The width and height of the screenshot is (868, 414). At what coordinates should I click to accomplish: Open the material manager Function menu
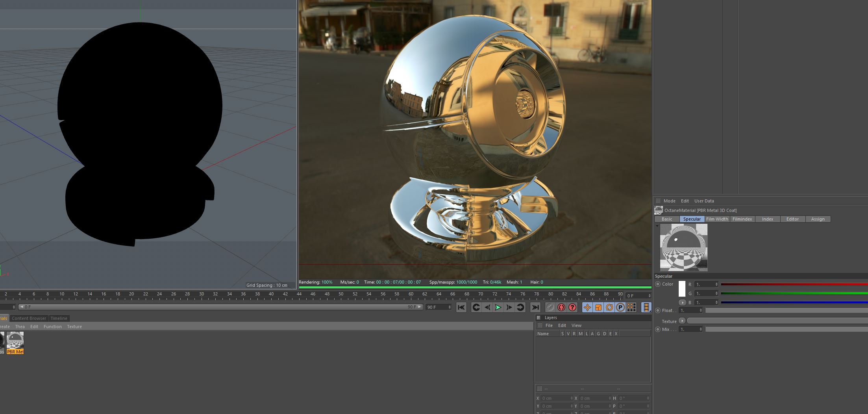click(x=53, y=327)
